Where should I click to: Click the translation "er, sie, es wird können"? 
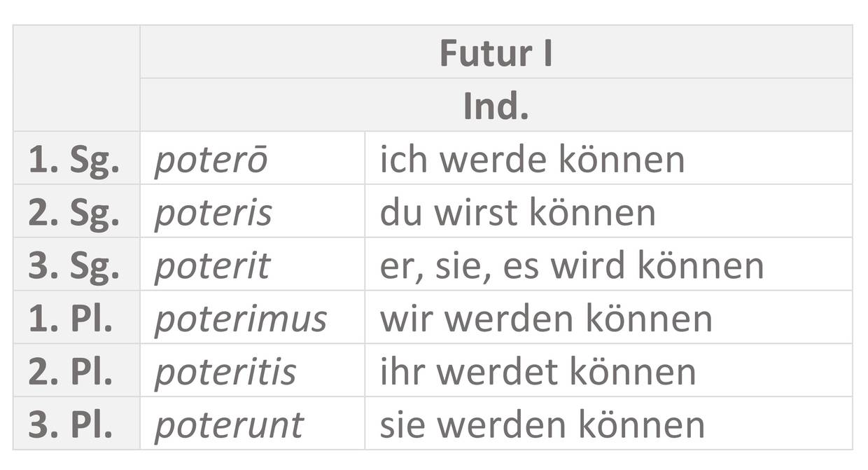pos(571,266)
